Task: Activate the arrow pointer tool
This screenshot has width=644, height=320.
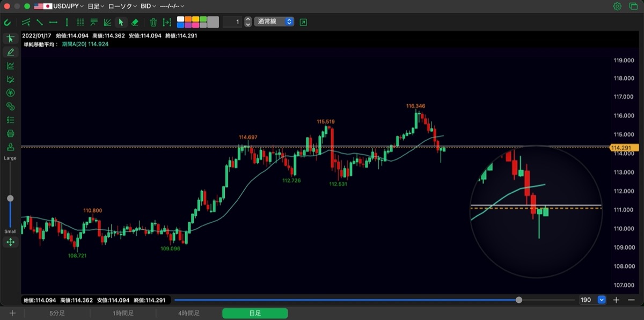Action: point(121,22)
